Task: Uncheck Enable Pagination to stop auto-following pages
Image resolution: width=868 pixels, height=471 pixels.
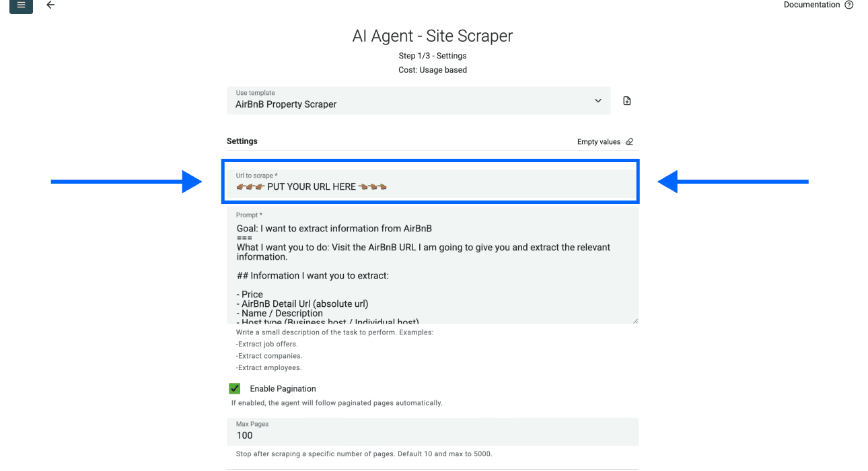Action: click(x=234, y=388)
